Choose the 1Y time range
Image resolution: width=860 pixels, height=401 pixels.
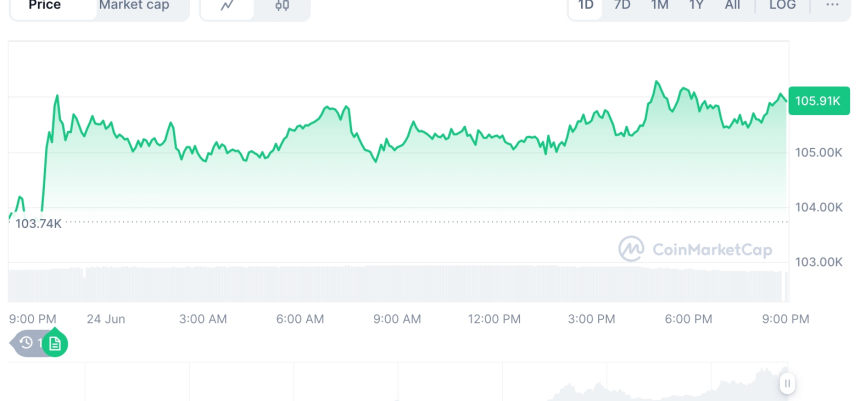[696, 6]
